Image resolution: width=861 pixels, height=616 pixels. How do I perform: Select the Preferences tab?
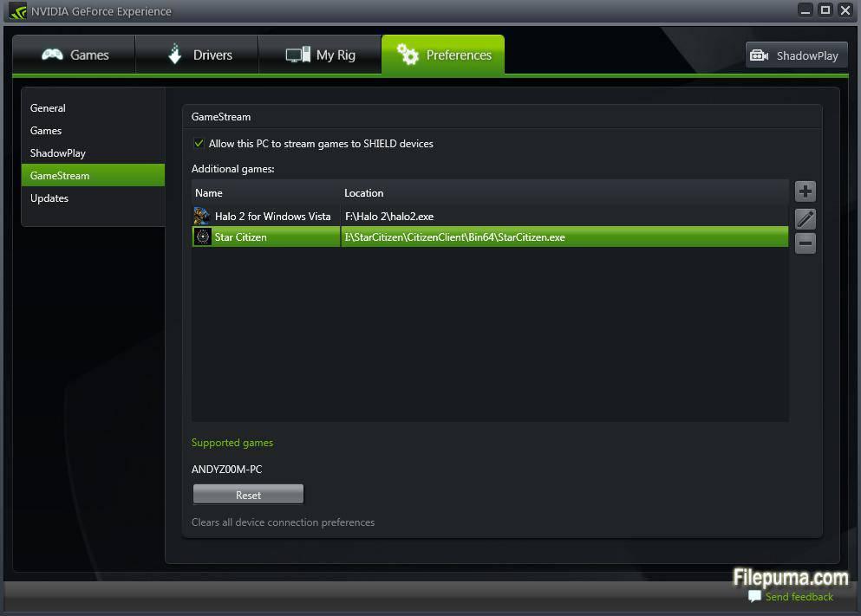coord(443,55)
